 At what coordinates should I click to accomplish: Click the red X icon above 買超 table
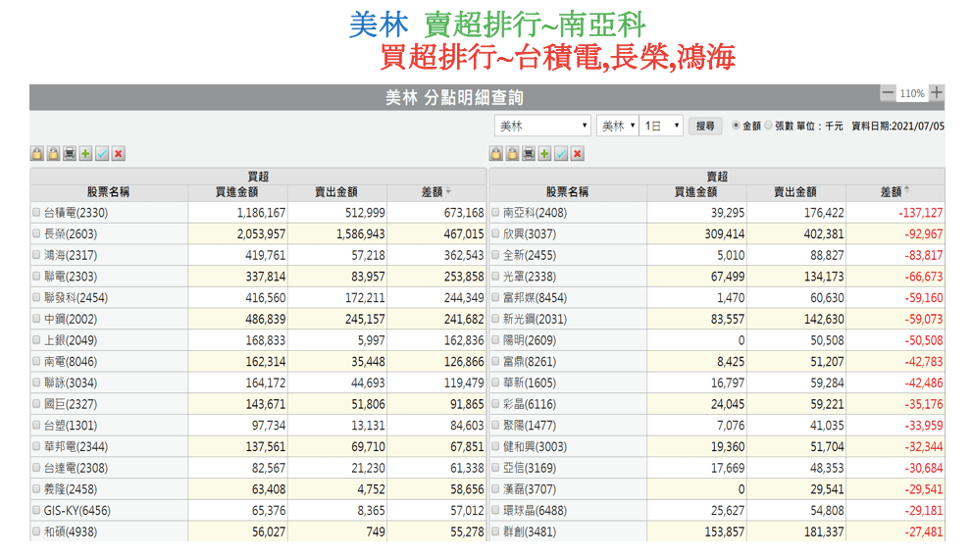(x=119, y=154)
